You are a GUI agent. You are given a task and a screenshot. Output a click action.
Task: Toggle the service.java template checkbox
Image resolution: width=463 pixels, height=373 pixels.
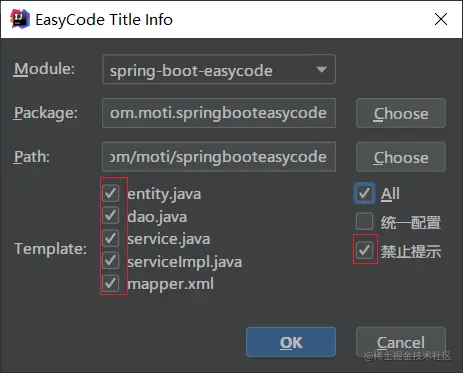tap(111, 238)
